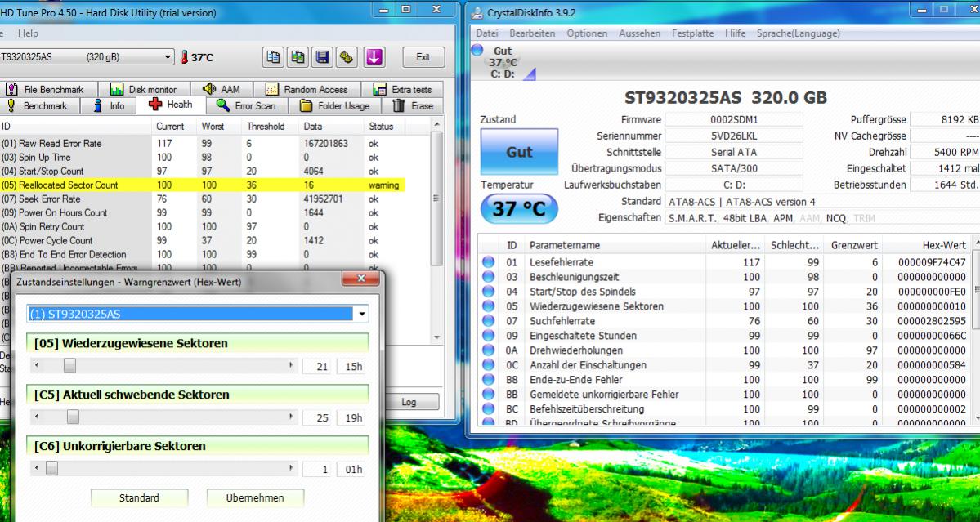This screenshot has height=522, width=980.
Task: Click the 37 °C Temperatur button
Action: tap(519, 208)
